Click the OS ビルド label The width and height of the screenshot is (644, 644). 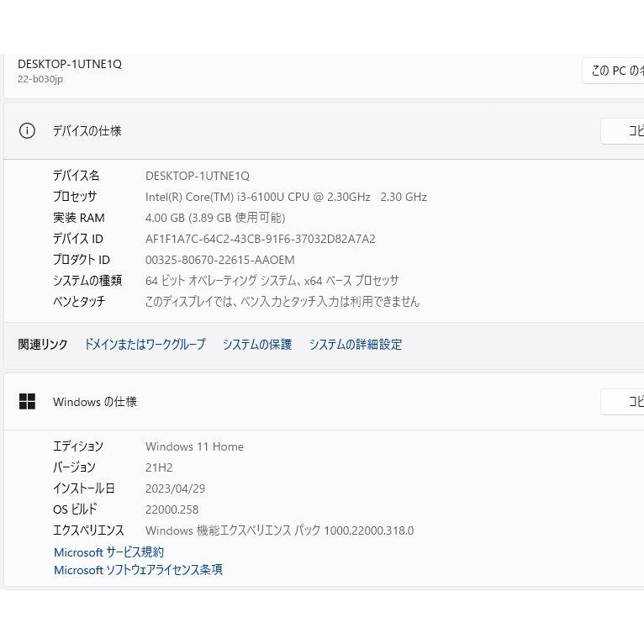click(75, 509)
